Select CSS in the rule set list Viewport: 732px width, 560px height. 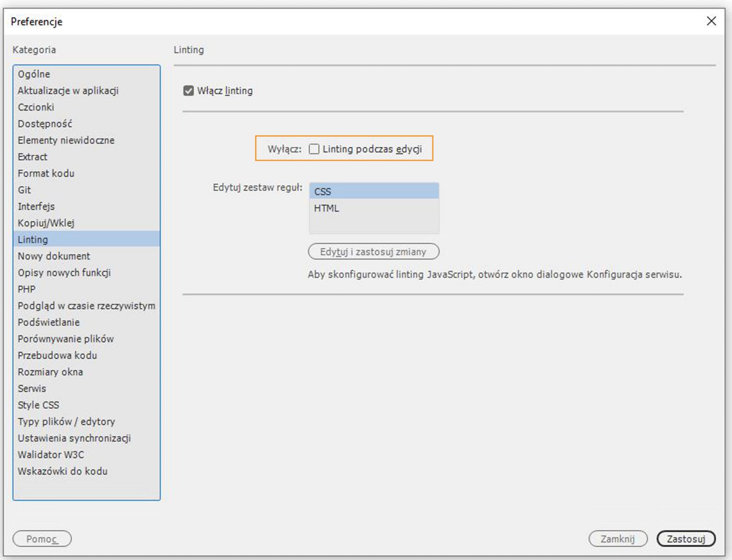(374, 191)
